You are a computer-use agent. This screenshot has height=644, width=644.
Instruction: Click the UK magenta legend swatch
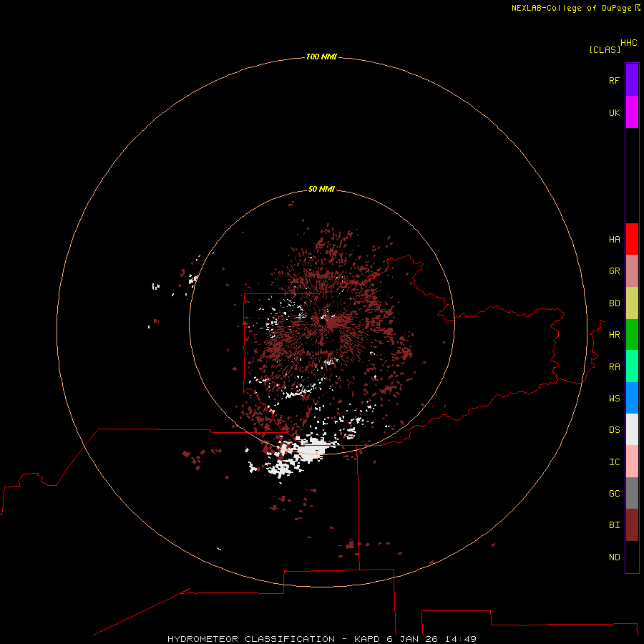(x=632, y=112)
